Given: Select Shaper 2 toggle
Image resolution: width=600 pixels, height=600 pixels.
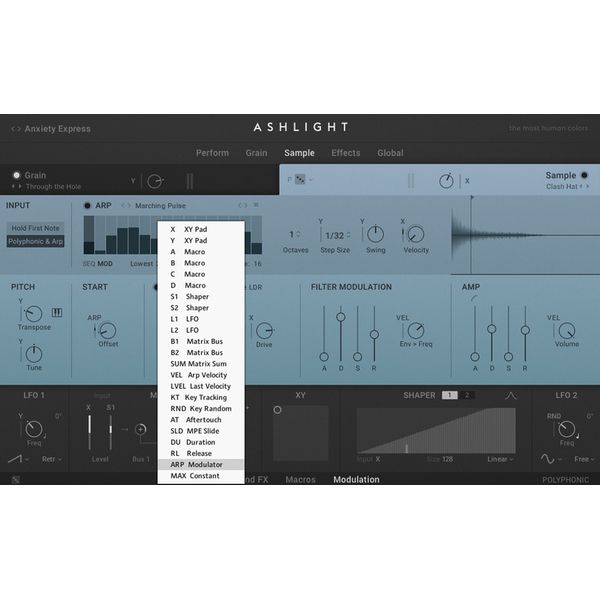Looking at the screenshot, I should 466,395.
